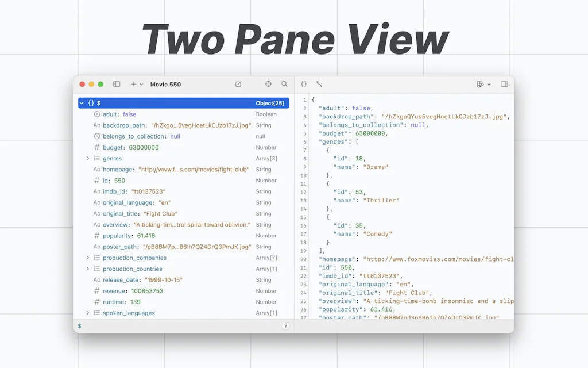Toggle the two-pane layout icon
The height and width of the screenshot is (368, 588).
pyautogui.click(x=504, y=84)
